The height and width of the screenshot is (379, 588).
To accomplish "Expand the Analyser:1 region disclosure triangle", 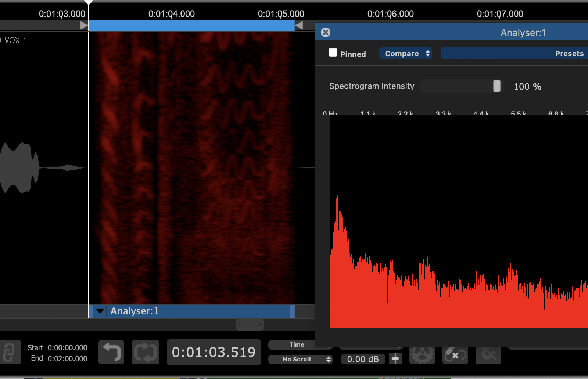I will (100, 311).
